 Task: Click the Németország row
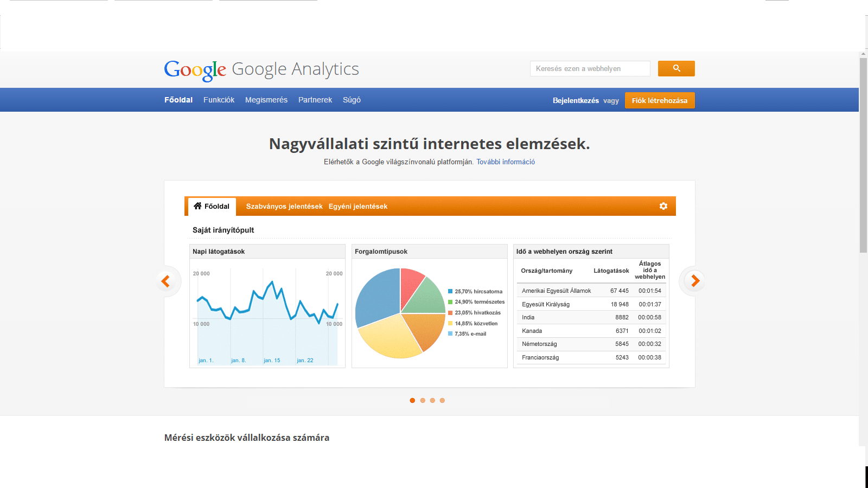(591, 344)
